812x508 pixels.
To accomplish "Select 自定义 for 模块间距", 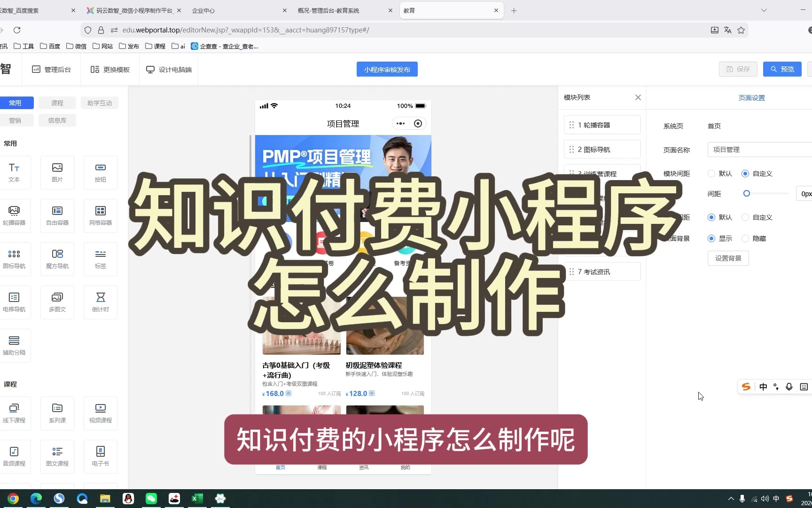I will tap(757, 174).
